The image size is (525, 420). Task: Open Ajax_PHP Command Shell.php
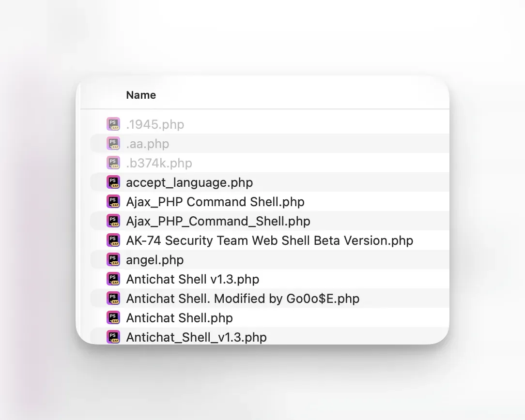point(215,202)
